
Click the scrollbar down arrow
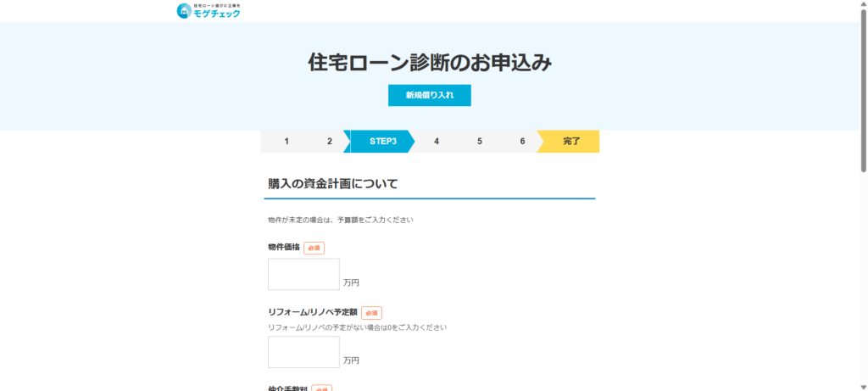(863, 386)
